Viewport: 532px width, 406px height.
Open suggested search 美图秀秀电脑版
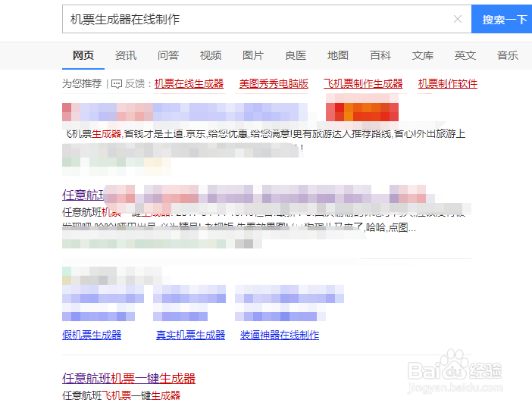click(274, 83)
